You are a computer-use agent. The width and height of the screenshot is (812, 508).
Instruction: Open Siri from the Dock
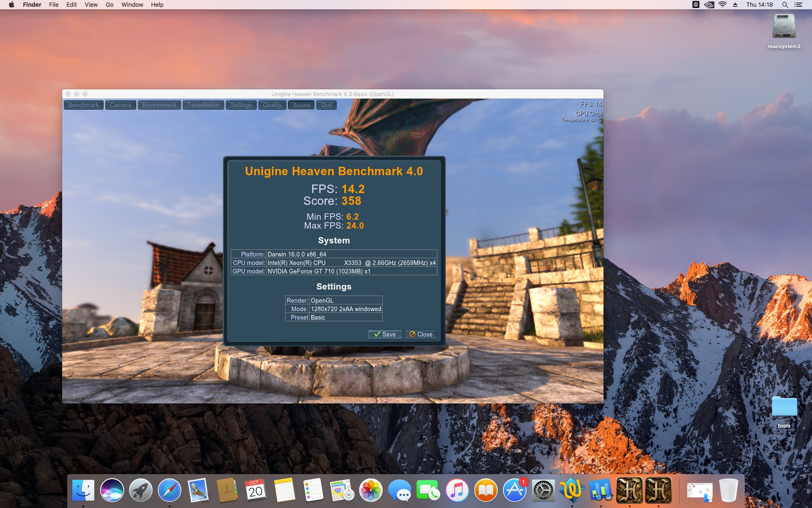pyautogui.click(x=112, y=490)
